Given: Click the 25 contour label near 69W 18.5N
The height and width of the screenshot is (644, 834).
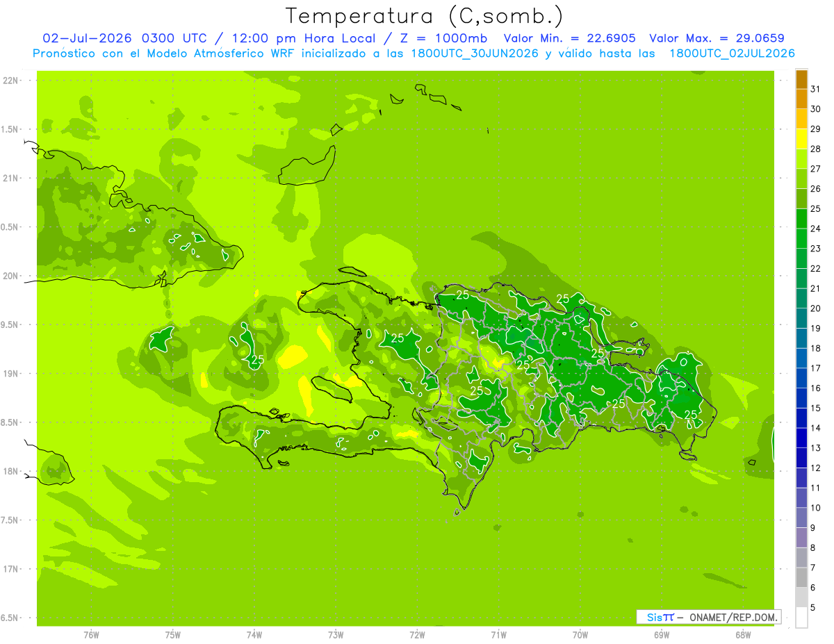Looking at the screenshot, I should 691,415.
